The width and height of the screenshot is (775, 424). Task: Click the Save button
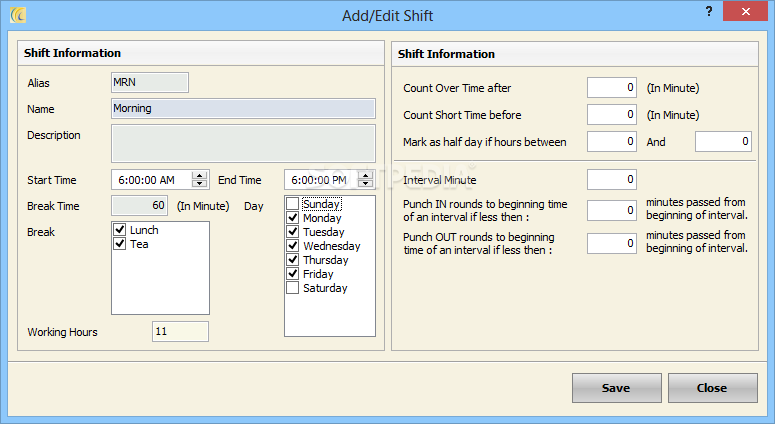(x=616, y=388)
